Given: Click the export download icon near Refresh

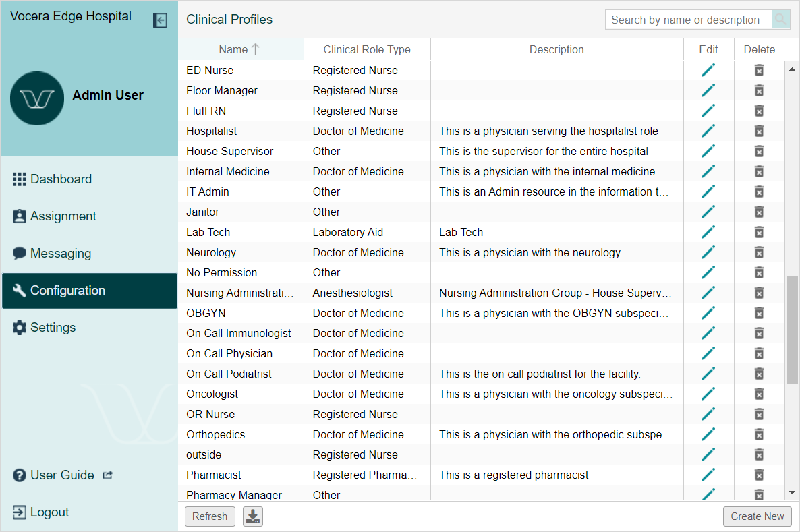Looking at the screenshot, I should point(252,515).
